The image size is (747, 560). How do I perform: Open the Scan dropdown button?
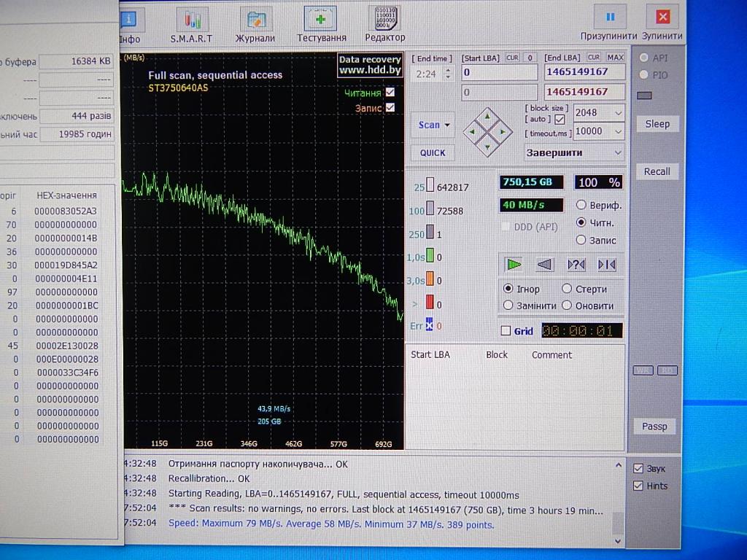(x=433, y=125)
